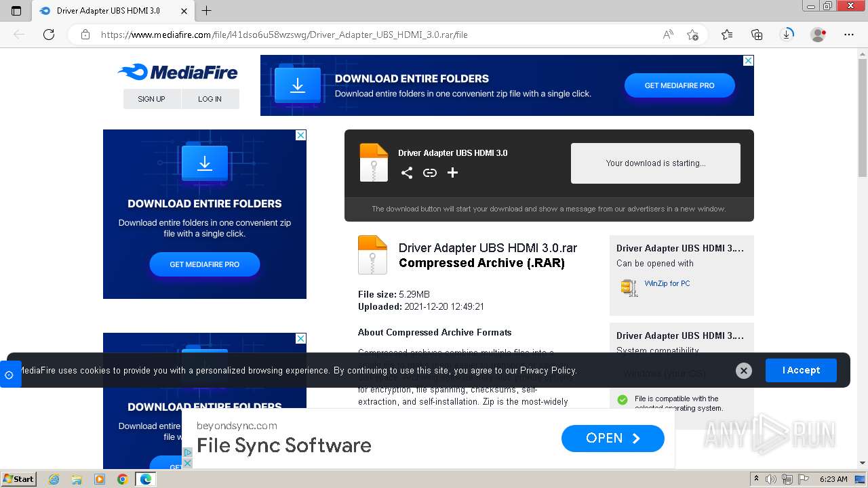Click GET MEDIAFIRE PRO in top banner
The image size is (868, 488).
point(679,85)
